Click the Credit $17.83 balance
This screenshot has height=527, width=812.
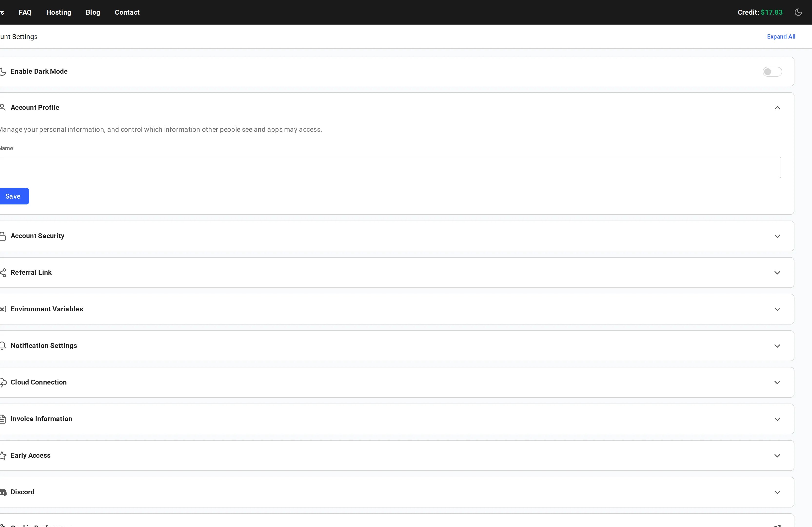point(760,12)
